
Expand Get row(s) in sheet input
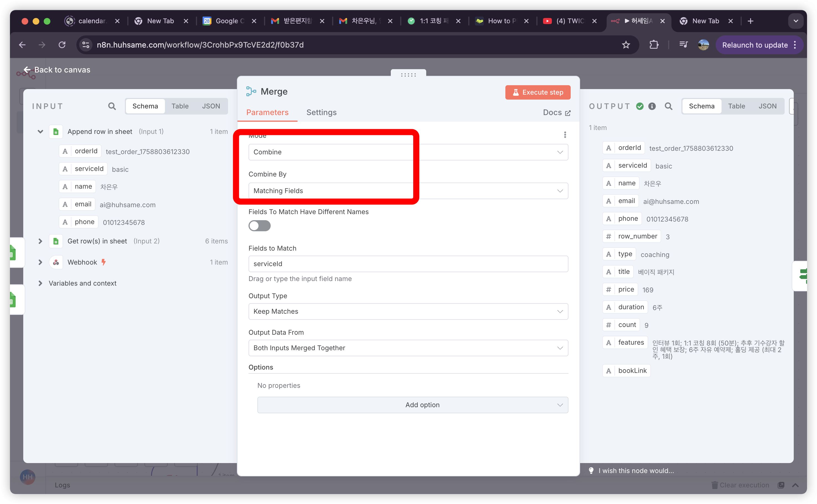click(40, 241)
